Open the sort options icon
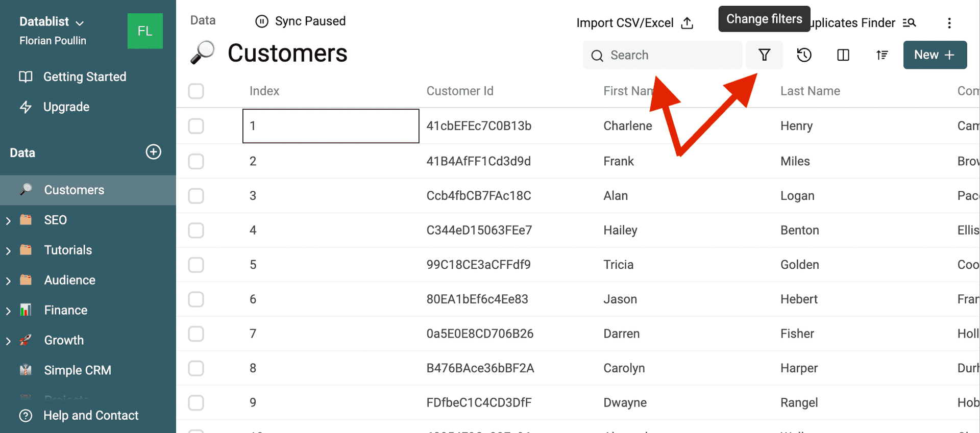Screen dimensions: 980x433 882,55
